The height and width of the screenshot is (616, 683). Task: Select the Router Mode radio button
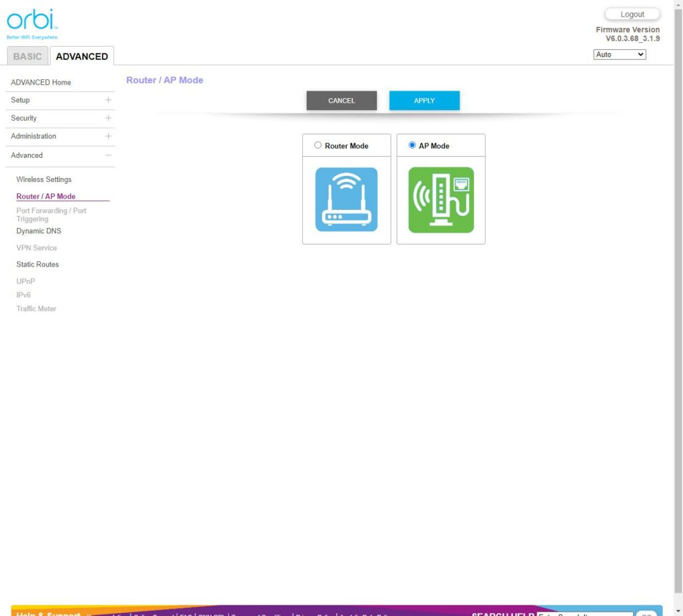tap(318, 145)
